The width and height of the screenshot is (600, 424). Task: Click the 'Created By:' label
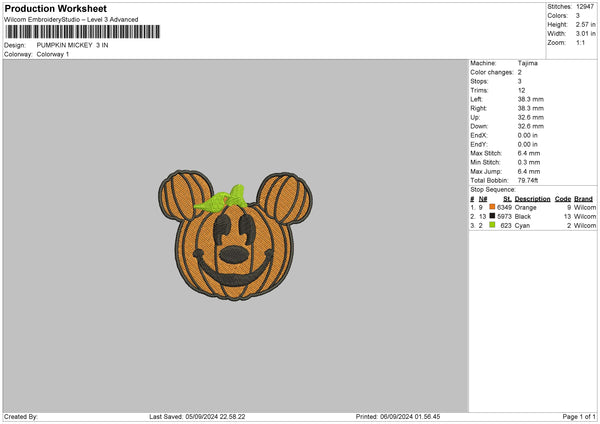tap(21, 417)
